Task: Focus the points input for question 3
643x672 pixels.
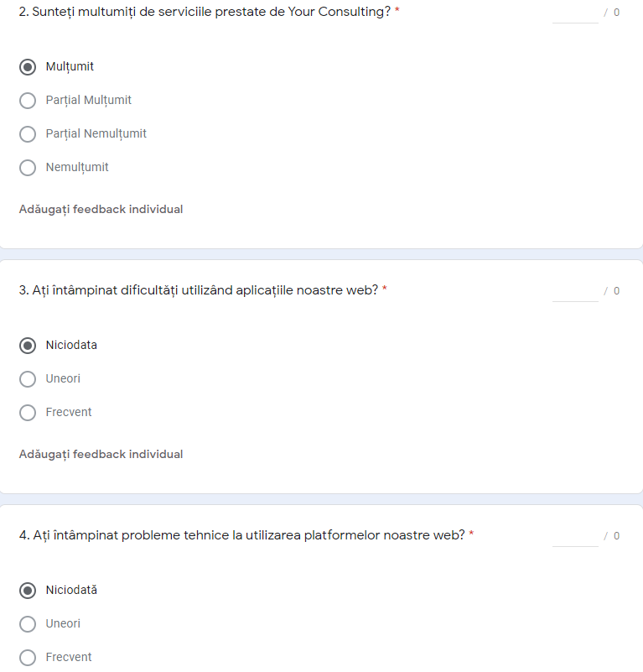Action: coord(575,291)
